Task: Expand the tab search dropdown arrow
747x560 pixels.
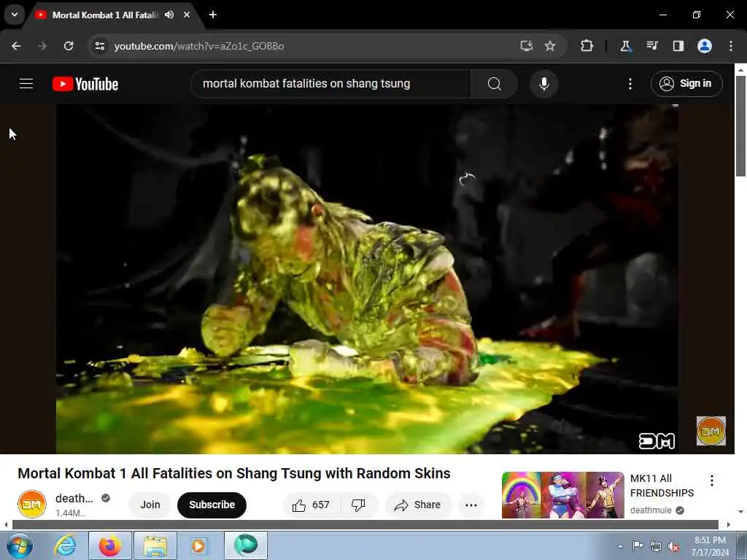Action: (x=15, y=15)
